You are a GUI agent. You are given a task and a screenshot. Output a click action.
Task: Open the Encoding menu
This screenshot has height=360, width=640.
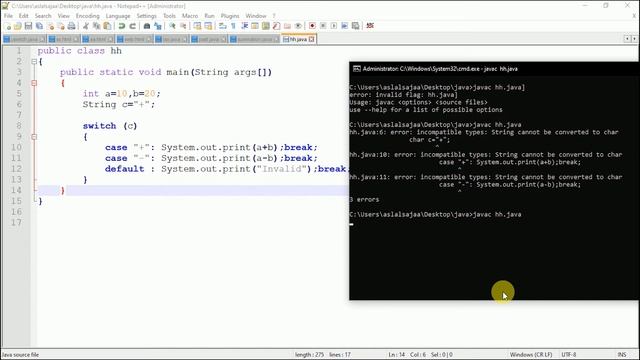(x=87, y=16)
